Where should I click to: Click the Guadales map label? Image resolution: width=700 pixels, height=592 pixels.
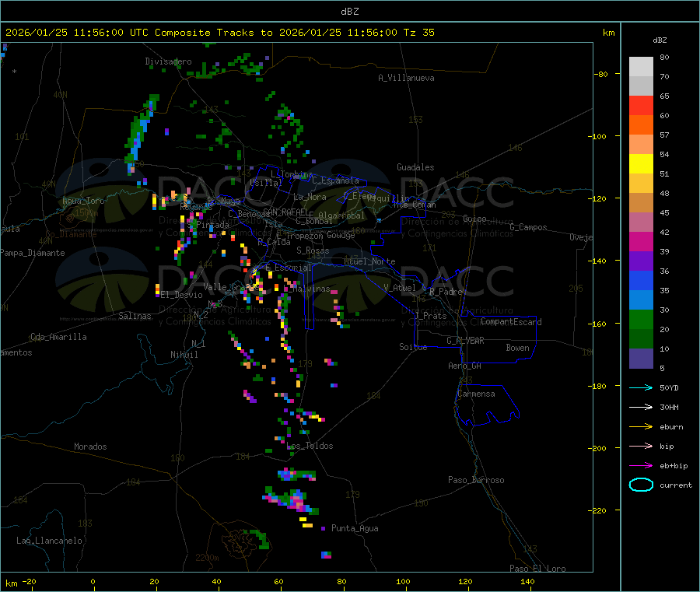click(x=415, y=167)
